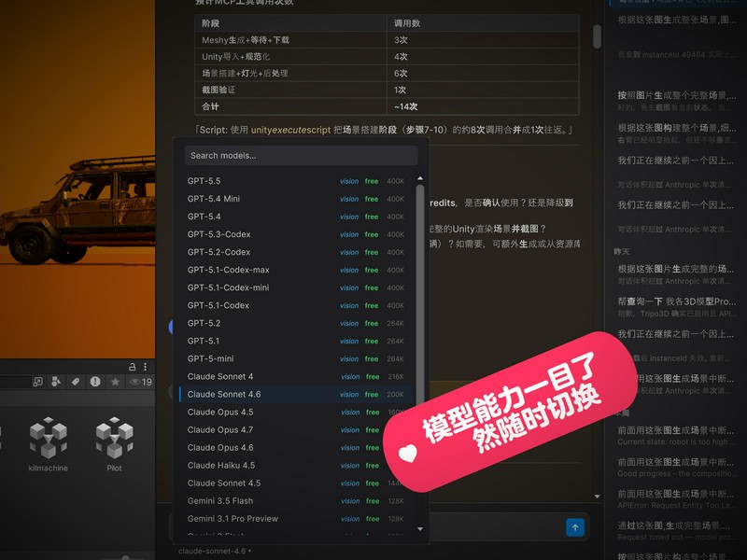The width and height of the screenshot is (747, 560).
Task: Click the jeep vehicle in Scene view
Action: (78, 212)
